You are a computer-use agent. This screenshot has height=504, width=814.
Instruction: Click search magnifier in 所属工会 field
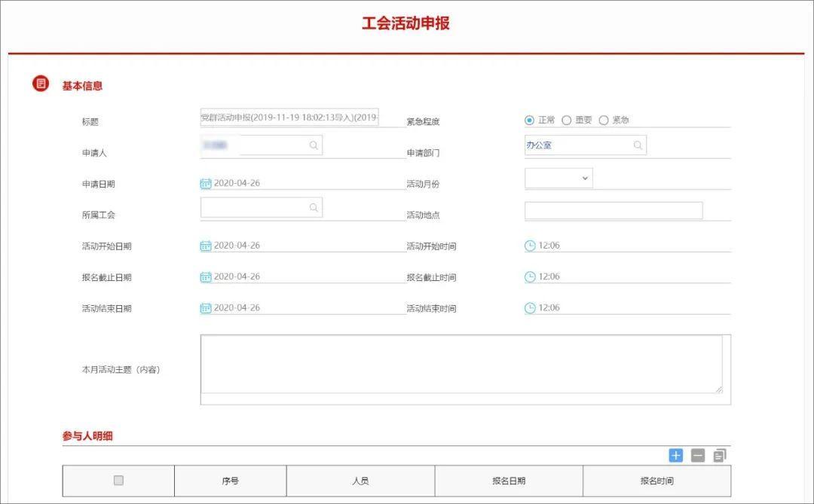coord(314,206)
